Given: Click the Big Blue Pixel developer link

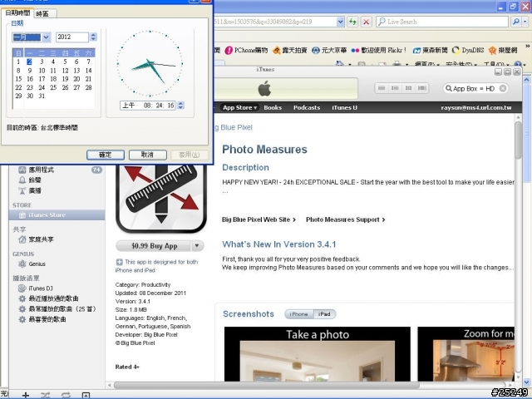Looking at the screenshot, I should click(x=234, y=127).
